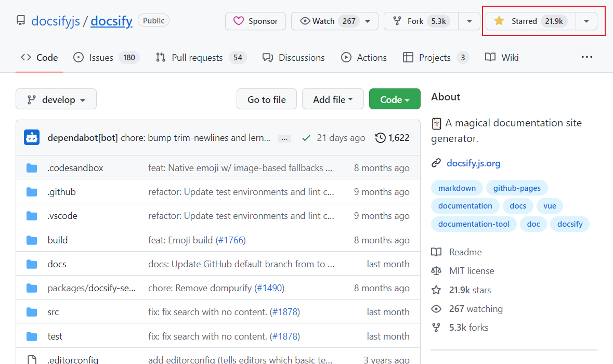
Task: Expand the three-dot overflow menu in tab bar
Action: click(587, 57)
